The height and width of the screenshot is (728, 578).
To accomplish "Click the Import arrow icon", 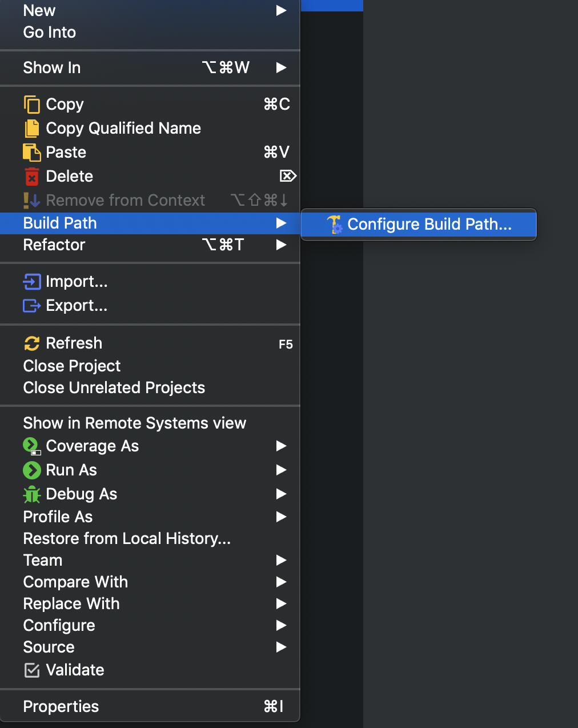I will tap(32, 282).
